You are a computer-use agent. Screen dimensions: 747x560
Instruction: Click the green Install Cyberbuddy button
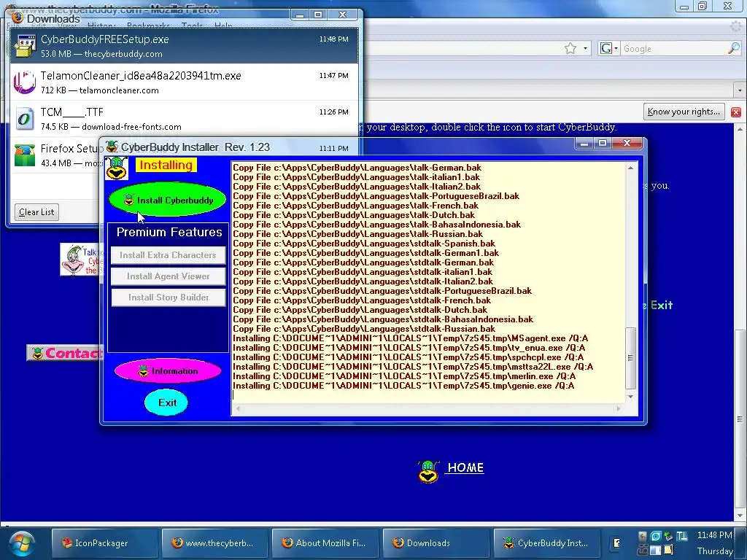click(x=168, y=200)
